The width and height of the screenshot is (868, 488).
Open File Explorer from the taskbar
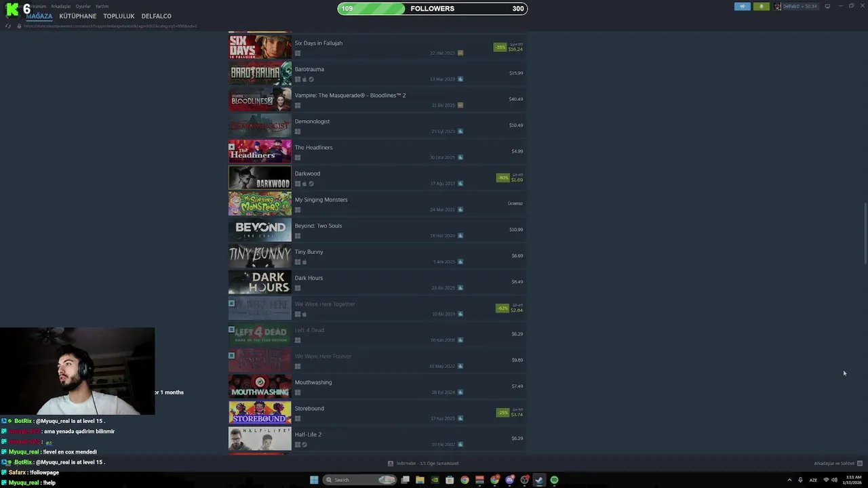pos(420,480)
